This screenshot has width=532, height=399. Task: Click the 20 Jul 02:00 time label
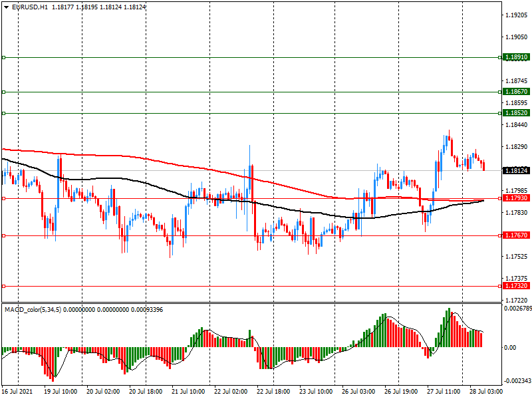point(103,392)
